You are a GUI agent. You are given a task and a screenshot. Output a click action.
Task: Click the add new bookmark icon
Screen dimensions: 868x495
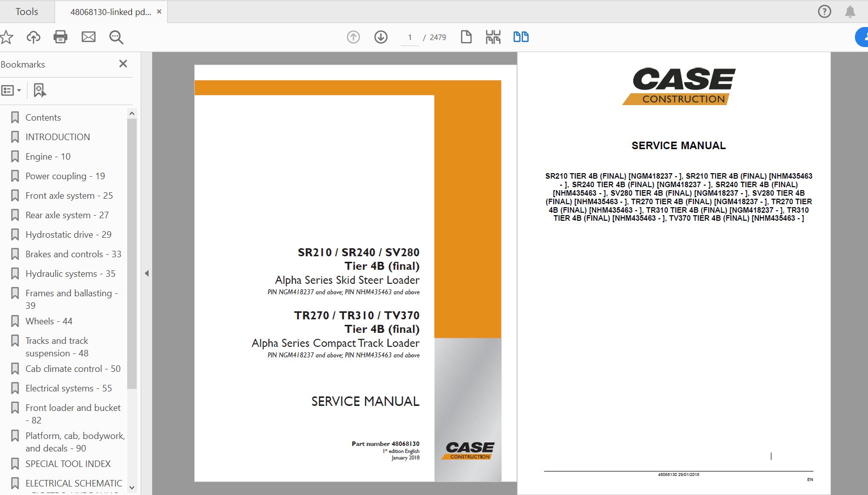(40, 91)
